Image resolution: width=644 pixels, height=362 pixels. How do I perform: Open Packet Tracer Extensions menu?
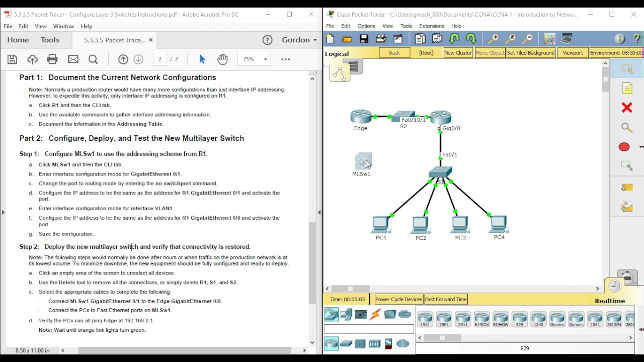[x=431, y=26]
